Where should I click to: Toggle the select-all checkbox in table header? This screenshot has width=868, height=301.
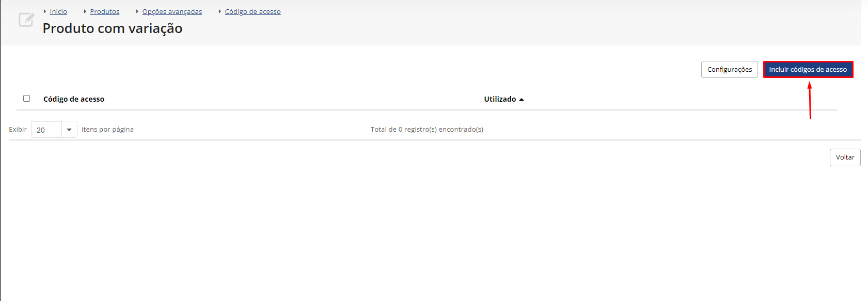point(27,98)
